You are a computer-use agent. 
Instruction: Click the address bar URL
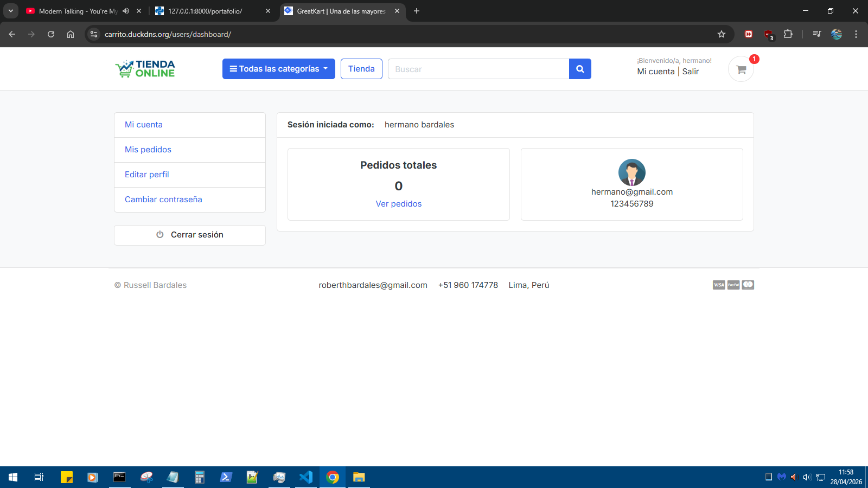tap(168, 34)
